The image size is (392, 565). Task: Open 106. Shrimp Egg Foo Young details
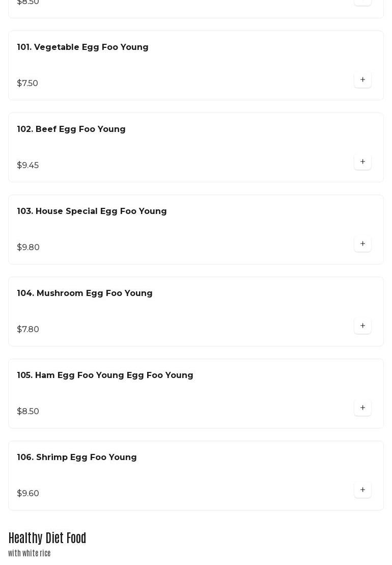[77, 458]
